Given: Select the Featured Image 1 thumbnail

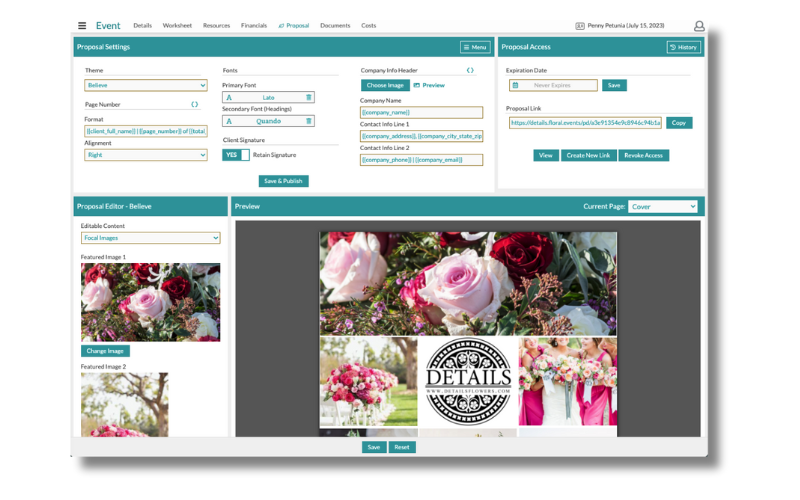Looking at the screenshot, I should (x=150, y=302).
